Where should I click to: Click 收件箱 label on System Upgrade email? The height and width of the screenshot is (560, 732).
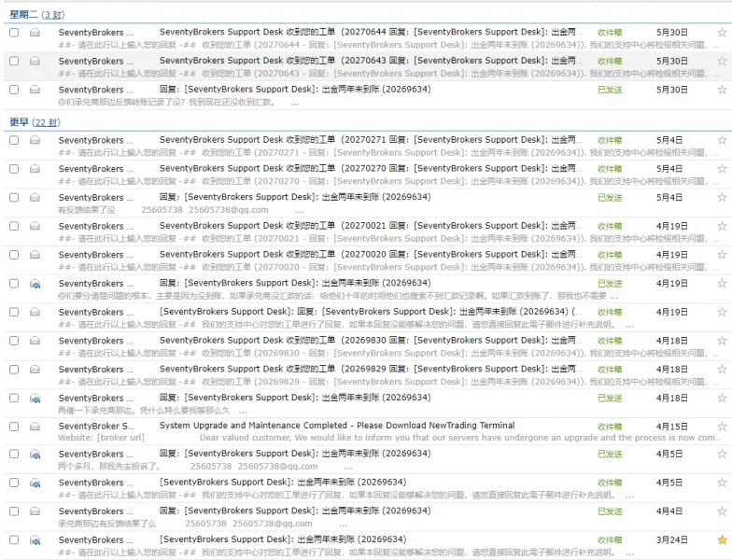pyautogui.click(x=610, y=426)
